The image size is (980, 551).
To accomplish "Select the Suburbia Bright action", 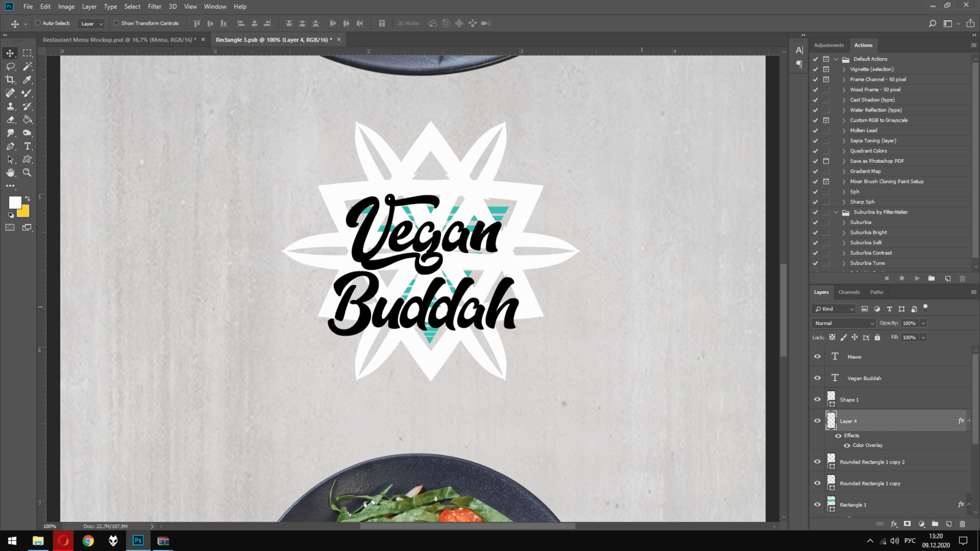I will point(868,233).
